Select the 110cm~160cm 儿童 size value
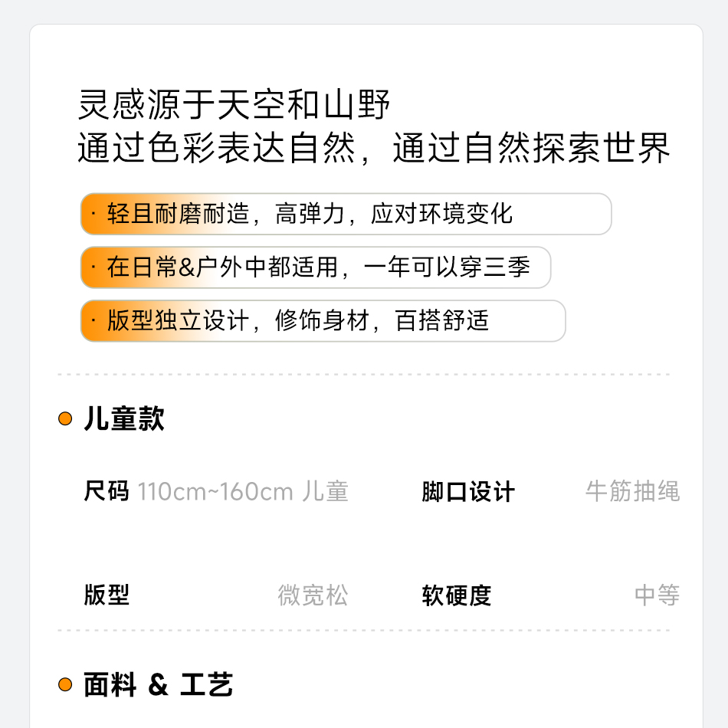Screen dimensions: 728x728 [243, 491]
